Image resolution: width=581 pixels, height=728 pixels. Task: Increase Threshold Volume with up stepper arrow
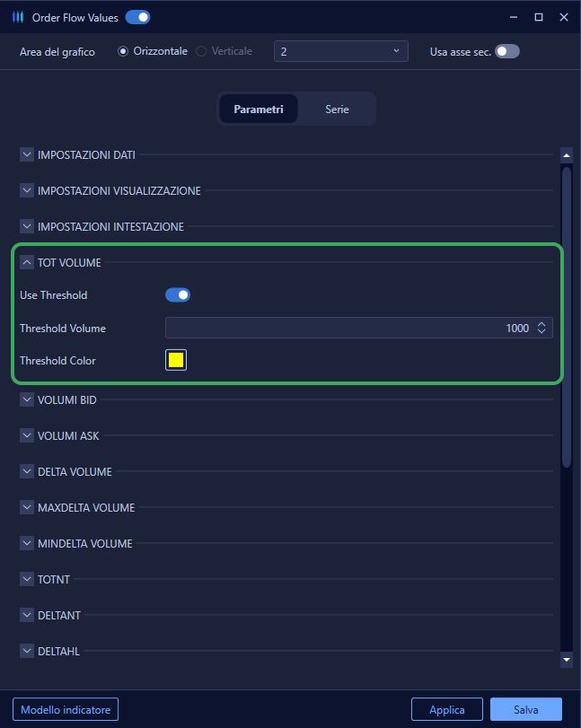coord(541,324)
